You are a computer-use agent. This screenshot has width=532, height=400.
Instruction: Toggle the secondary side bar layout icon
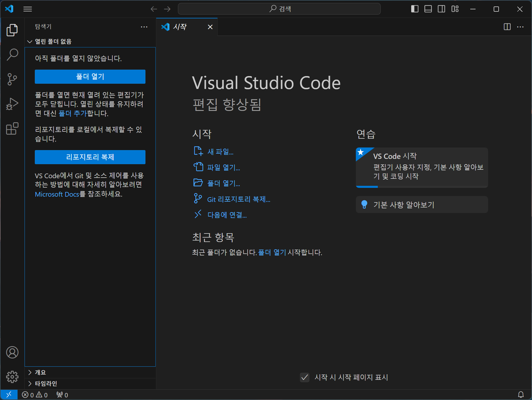tap(442, 9)
